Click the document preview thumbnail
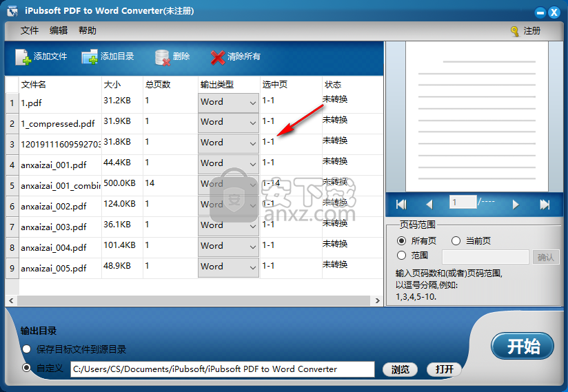Image resolution: width=568 pixels, height=392 pixels. click(477, 116)
